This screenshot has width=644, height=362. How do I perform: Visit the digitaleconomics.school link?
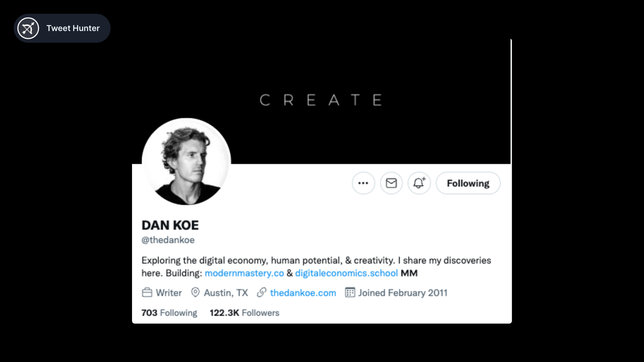[346, 273]
